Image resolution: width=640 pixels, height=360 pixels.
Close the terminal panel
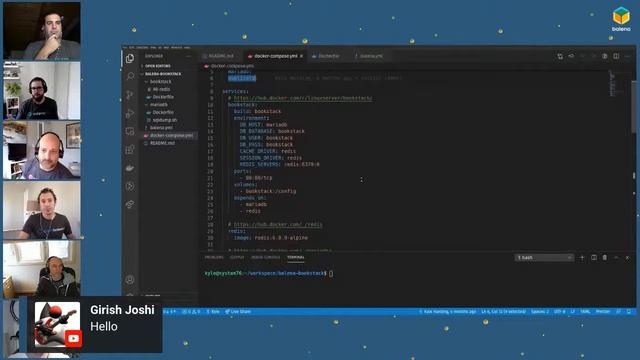coord(627,258)
